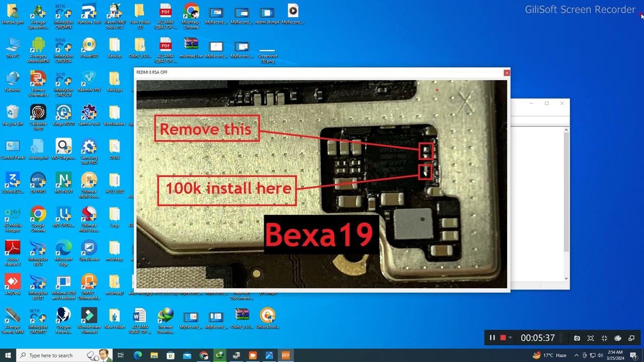Screen dimensions: 644x362
Task: Click the recorder focus capture icon
Action: [x=591, y=338]
